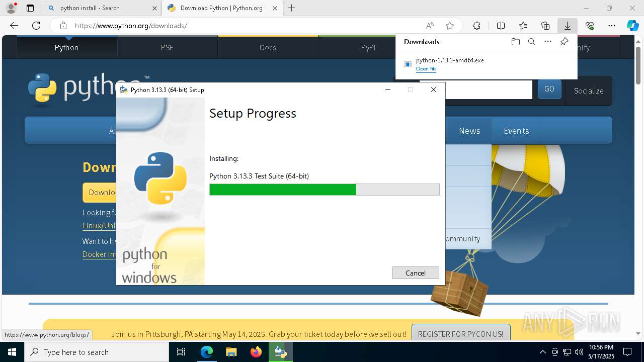Viewport: 644px width, 362px height.
Task: Open downloads folder icon in Downloads panel
Action: click(x=515, y=42)
